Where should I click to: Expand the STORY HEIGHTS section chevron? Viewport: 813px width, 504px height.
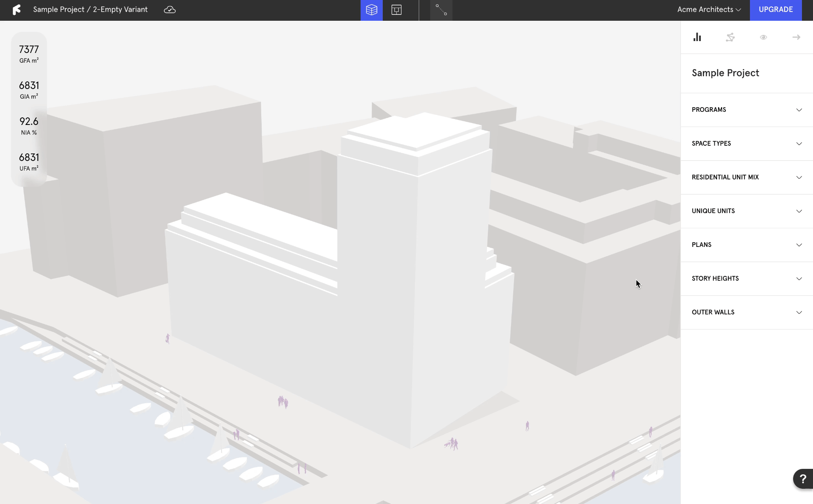(799, 279)
